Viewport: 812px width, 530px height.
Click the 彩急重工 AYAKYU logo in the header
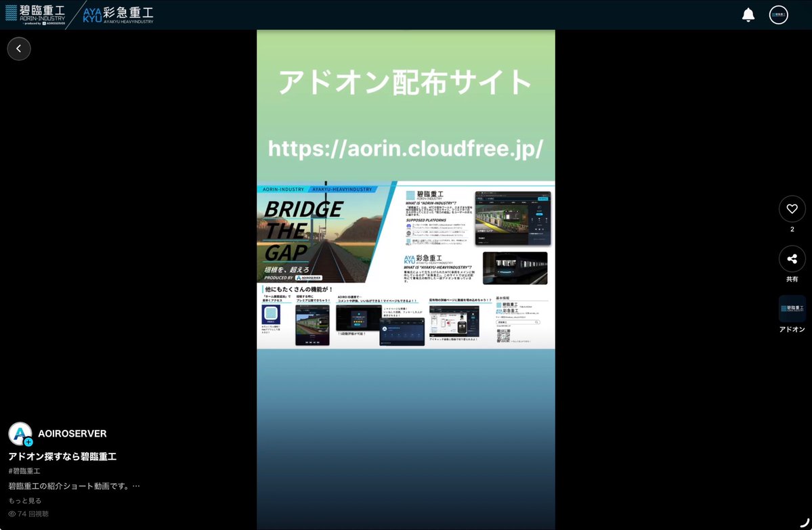point(119,14)
